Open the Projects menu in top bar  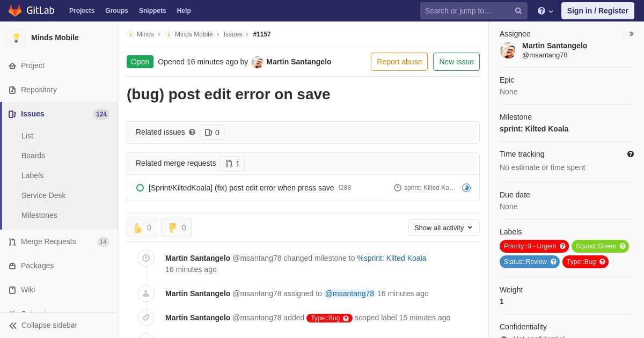click(82, 11)
